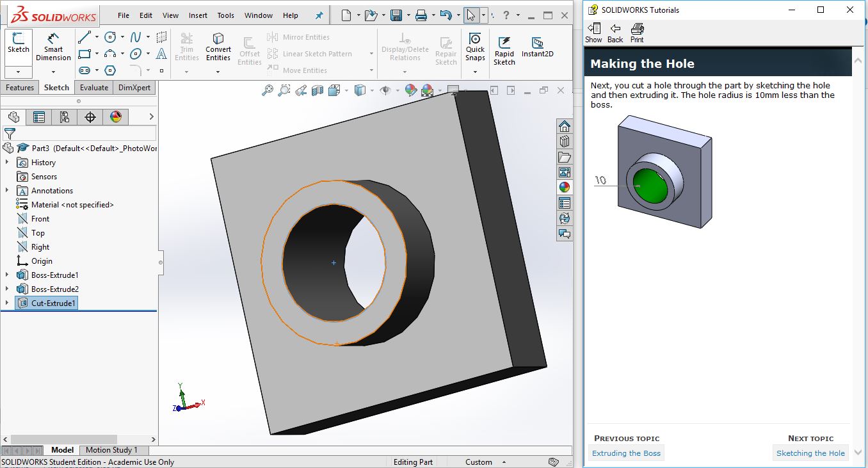868x468 pixels.
Task: Select the Spline tool
Action: (x=136, y=37)
